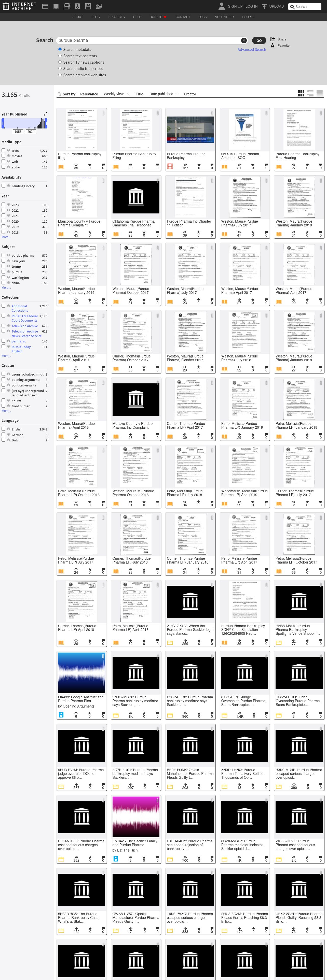Select Search archived web sites radio button
Viewport: 327px width, 980px height.
click(x=60, y=75)
